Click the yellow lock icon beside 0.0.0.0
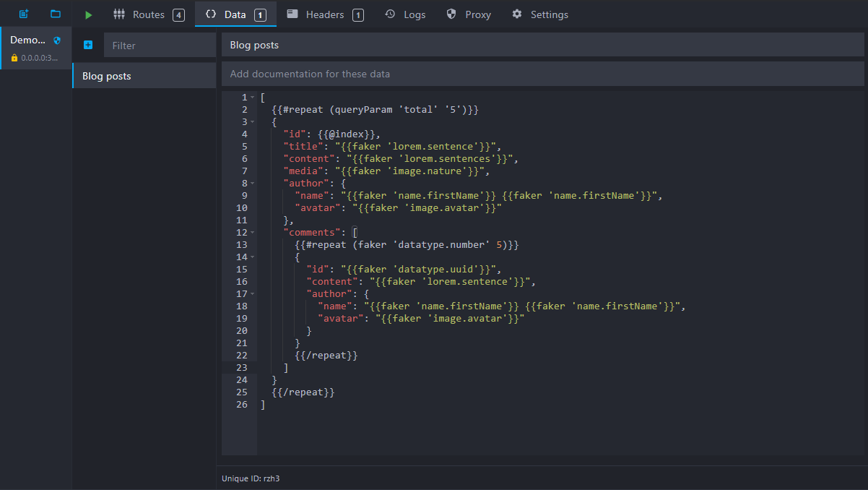The width and height of the screenshot is (868, 490). pos(14,58)
